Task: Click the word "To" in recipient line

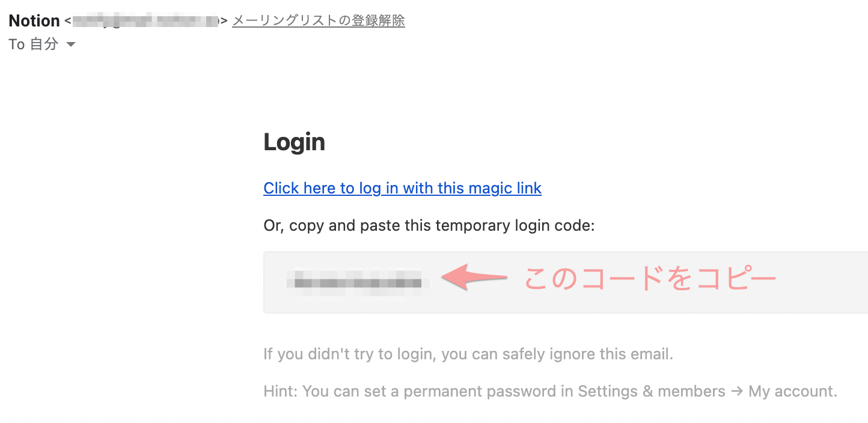Action: tap(17, 44)
